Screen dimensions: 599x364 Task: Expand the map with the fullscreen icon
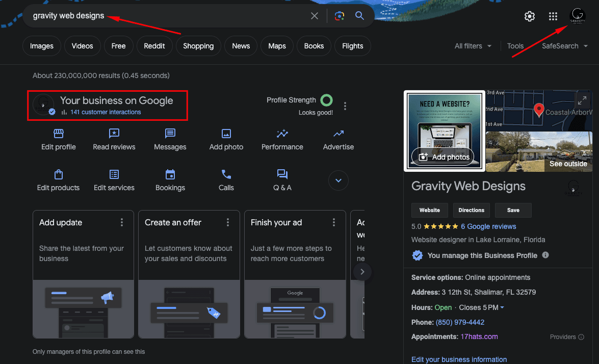[x=582, y=100]
